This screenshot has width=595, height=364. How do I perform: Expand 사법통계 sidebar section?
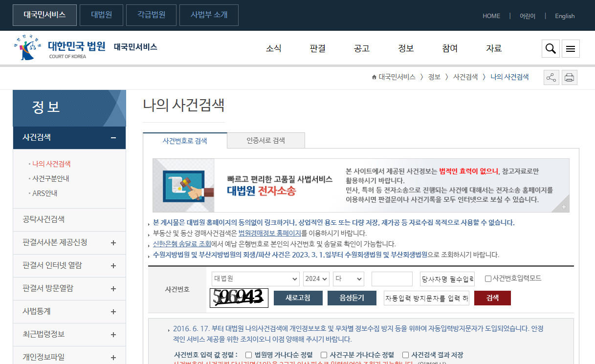coord(113,312)
